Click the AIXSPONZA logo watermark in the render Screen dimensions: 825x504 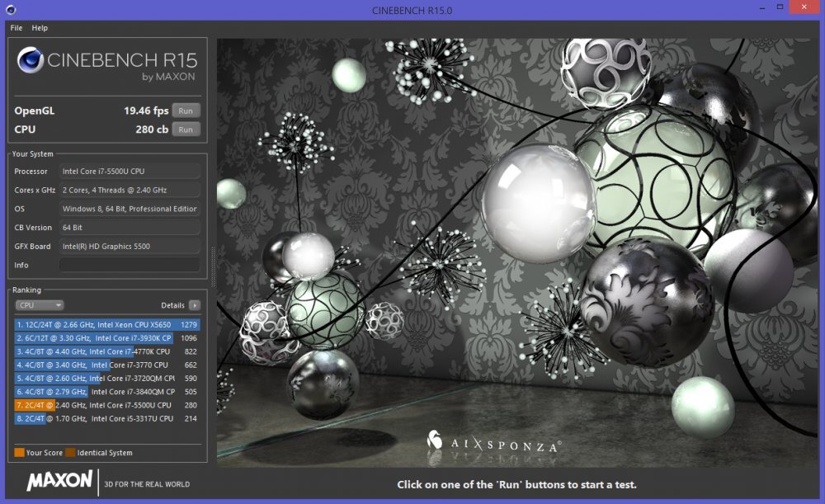coord(493,442)
